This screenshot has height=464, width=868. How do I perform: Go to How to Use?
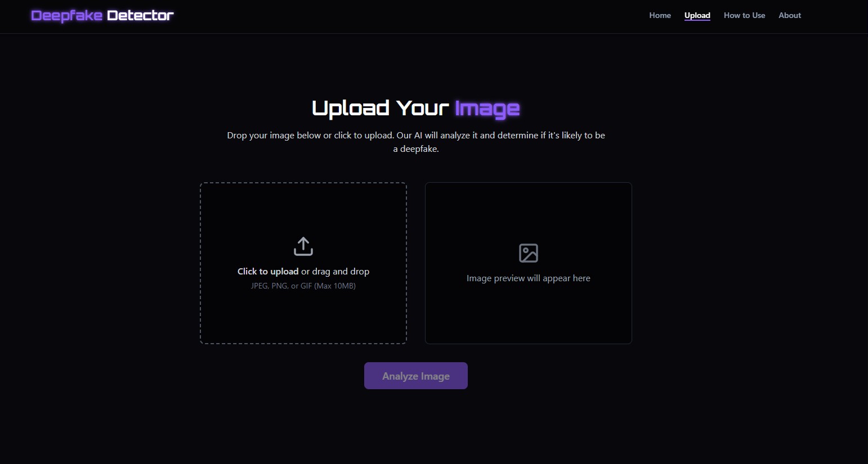click(744, 15)
